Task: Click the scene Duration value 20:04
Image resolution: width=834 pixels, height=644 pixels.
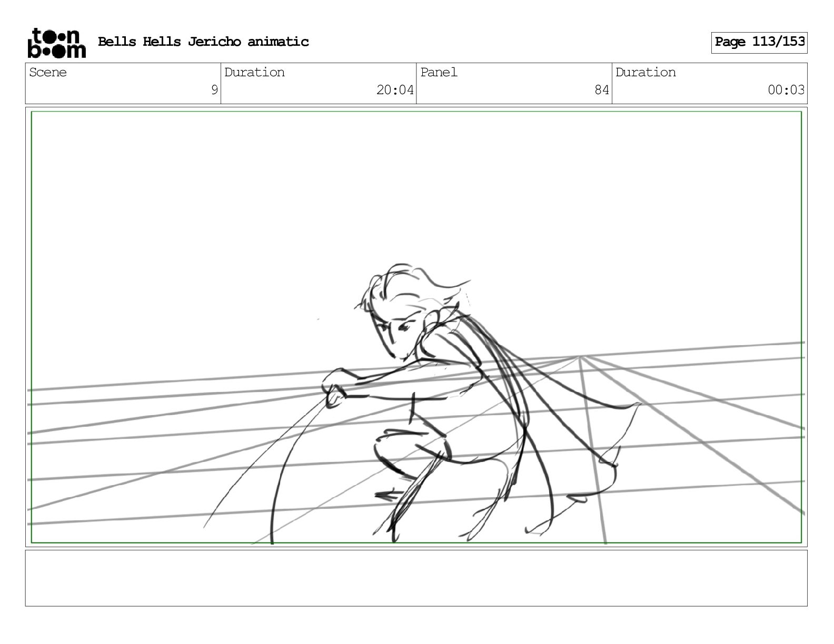Action: [x=395, y=90]
